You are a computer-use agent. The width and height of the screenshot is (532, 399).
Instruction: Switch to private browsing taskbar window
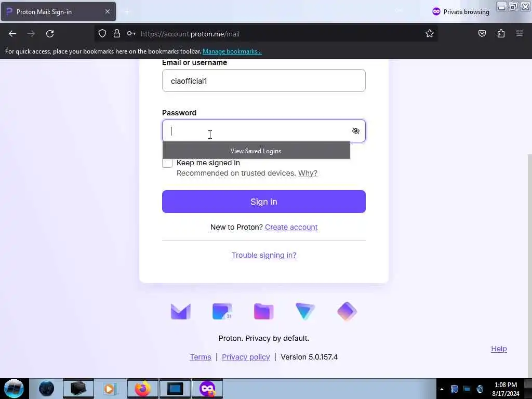pos(207,389)
